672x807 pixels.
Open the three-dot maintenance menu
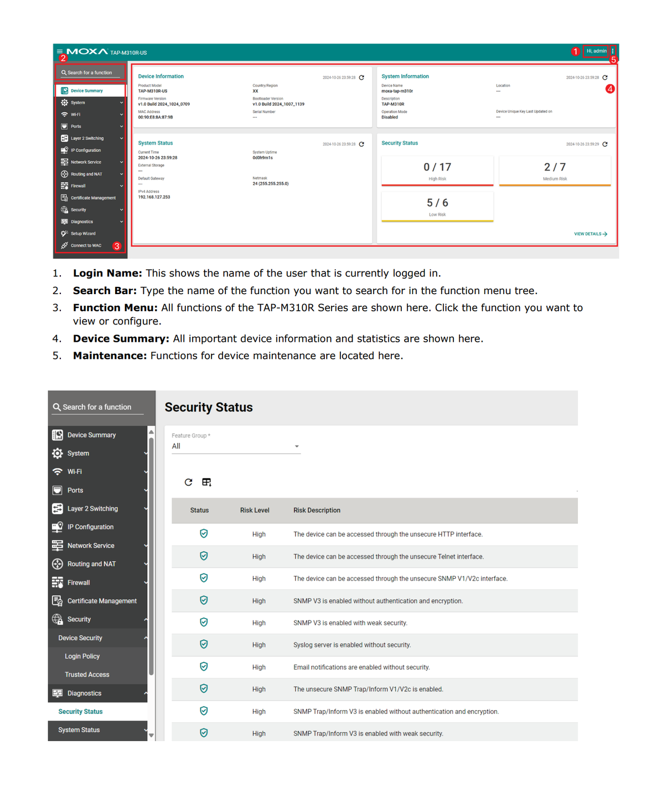point(613,51)
